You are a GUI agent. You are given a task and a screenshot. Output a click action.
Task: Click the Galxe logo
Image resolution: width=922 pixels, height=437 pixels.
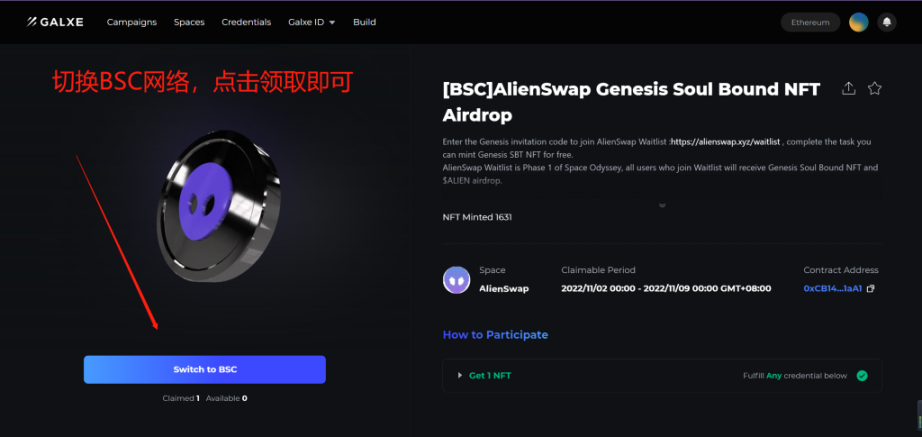click(55, 22)
